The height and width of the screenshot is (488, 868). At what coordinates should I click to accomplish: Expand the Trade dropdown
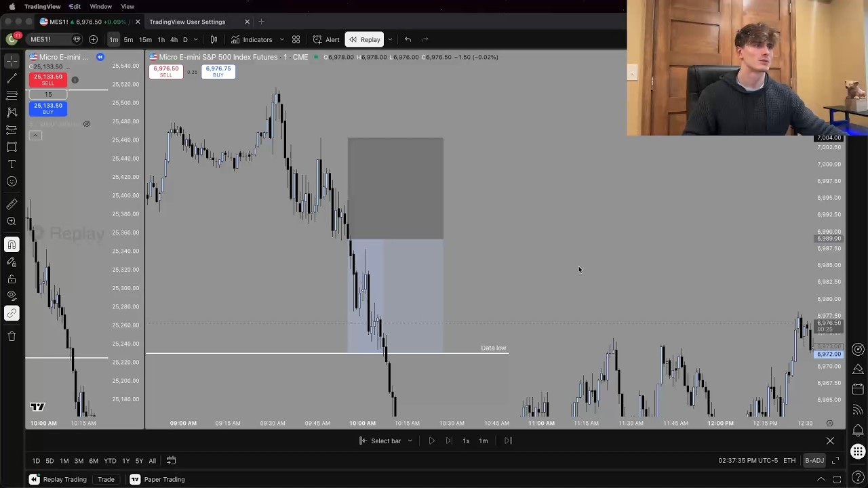pyautogui.click(x=106, y=479)
